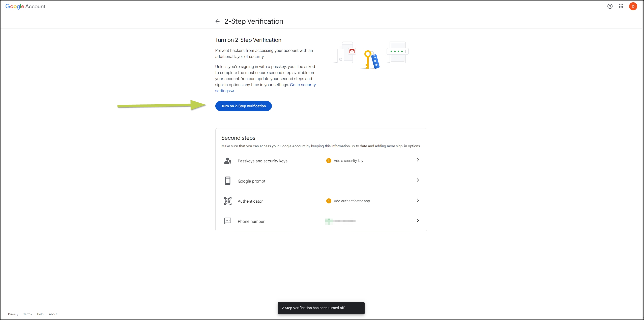This screenshot has height=320, width=644.
Task: Click Add a security key warning label
Action: 348,161
